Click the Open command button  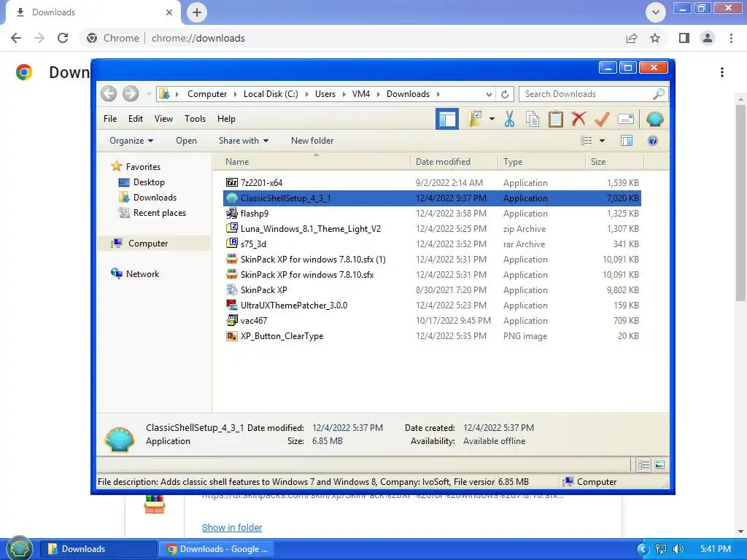(186, 141)
